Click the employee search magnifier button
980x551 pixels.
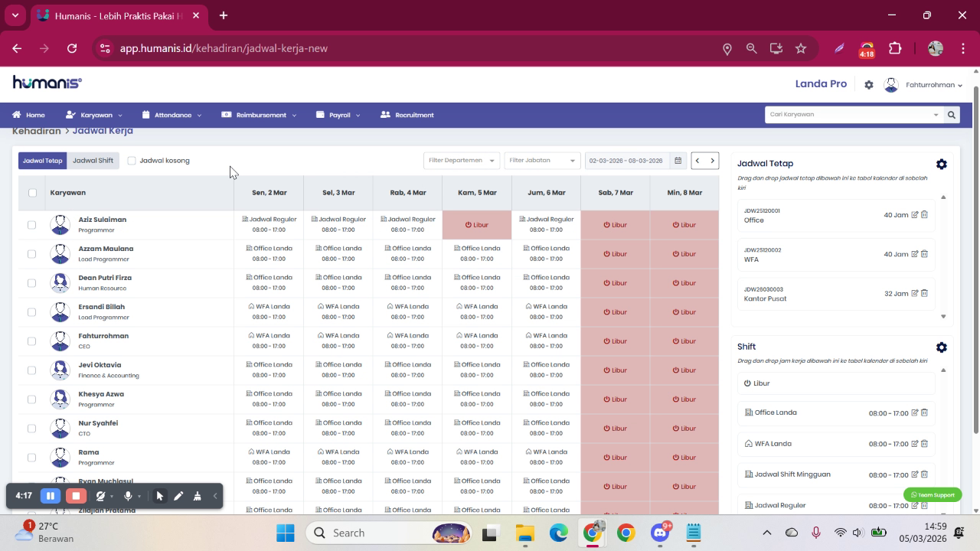click(x=952, y=115)
